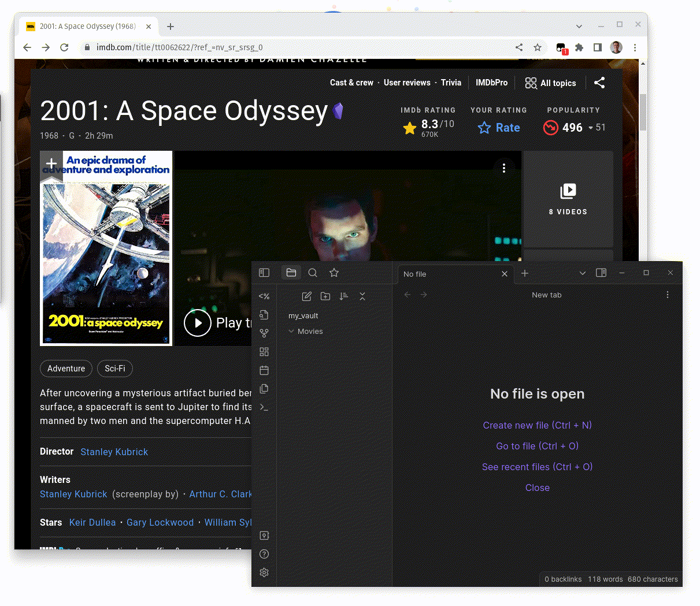Viewport: 700px width, 606px height.
Task: Add a new tab in Obsidian
Action: [525, 273]
